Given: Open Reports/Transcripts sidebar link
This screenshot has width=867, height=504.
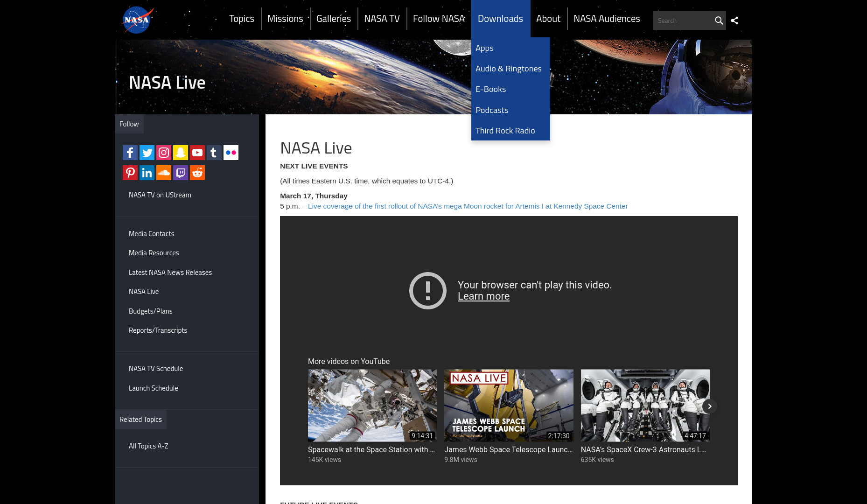Looking at the screenshot, I should click(x=158, y=330).
